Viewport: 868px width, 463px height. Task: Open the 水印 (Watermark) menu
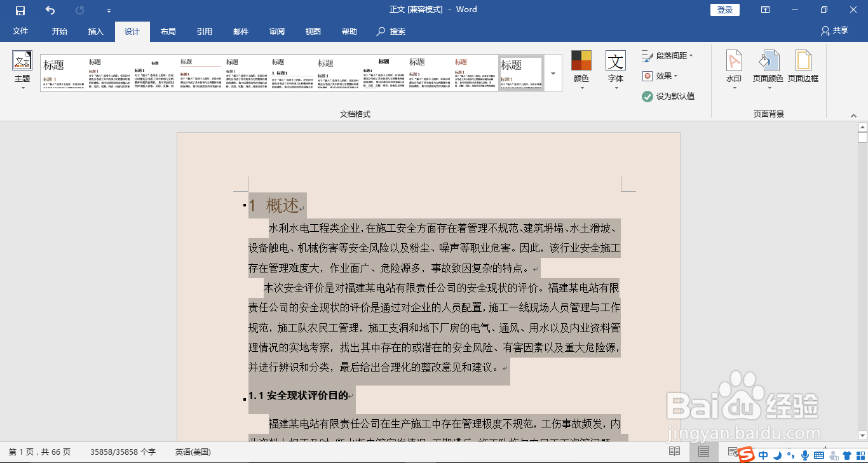(x=734, y=71)
